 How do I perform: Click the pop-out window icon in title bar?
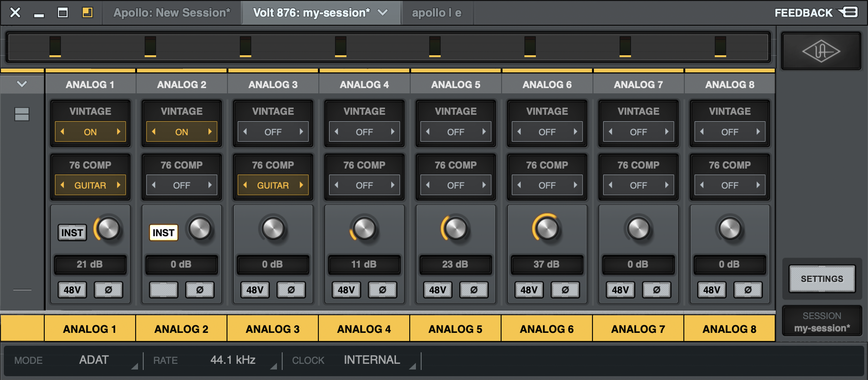[88, 12]
